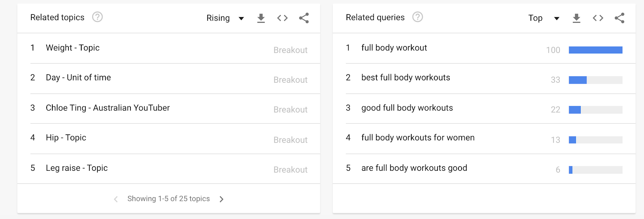Open the Leg raise - Topic row
The image size is (644, 219).
tap(169, 169)
